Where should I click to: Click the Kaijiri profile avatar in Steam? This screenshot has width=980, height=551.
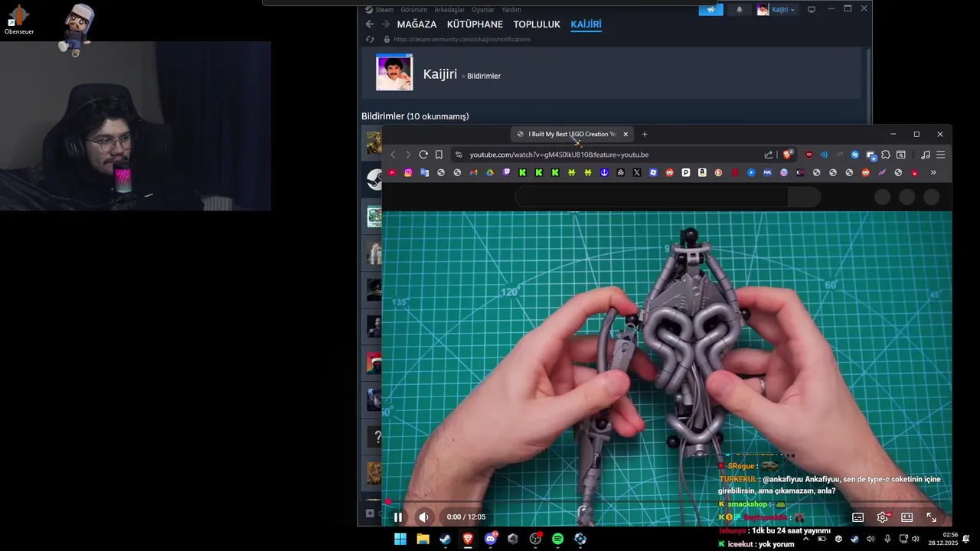click(394, 73)
